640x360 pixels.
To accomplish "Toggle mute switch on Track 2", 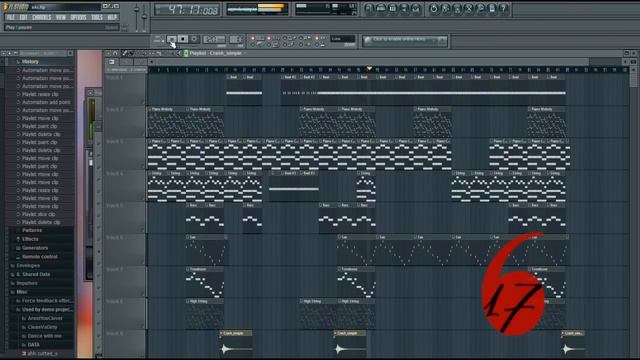I will [x=142, y=134].
